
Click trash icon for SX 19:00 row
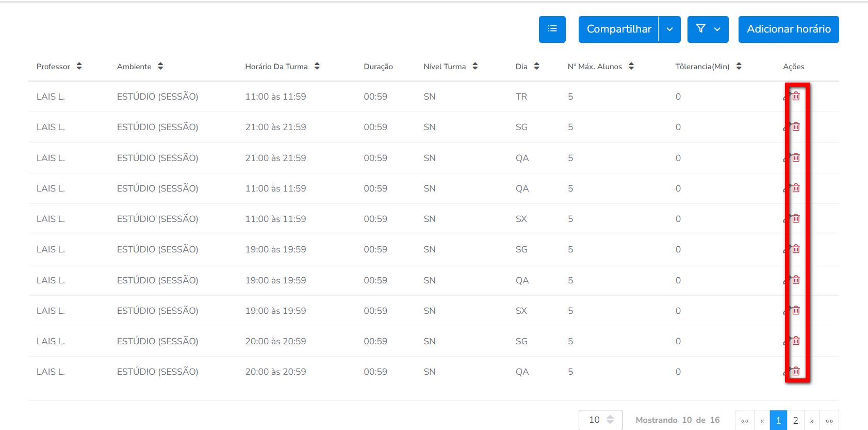(796, 310)
